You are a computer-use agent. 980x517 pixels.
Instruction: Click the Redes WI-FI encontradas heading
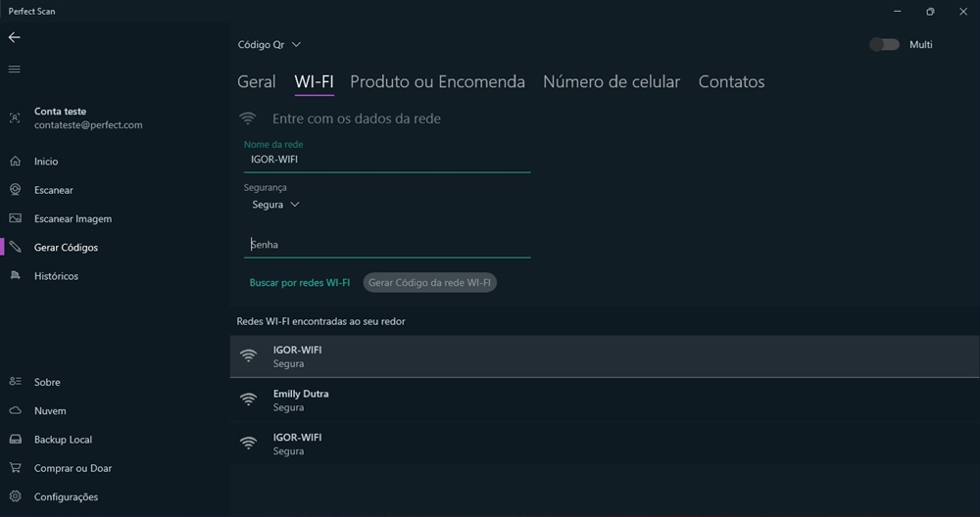point(320,321)
